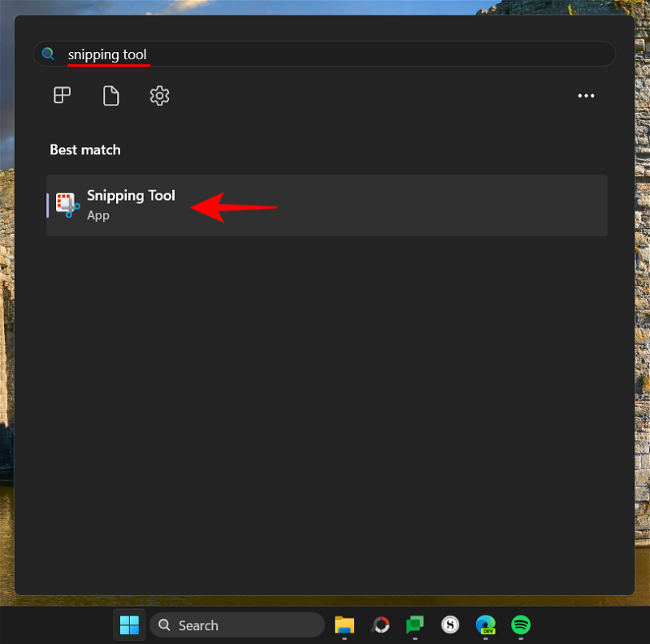Open the Snipping Tool app result

327,205
